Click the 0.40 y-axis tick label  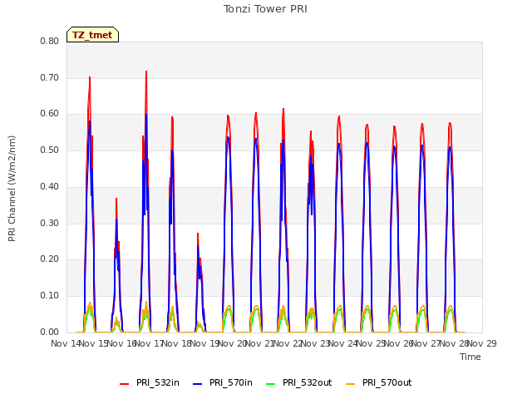(x=50, y=186)
